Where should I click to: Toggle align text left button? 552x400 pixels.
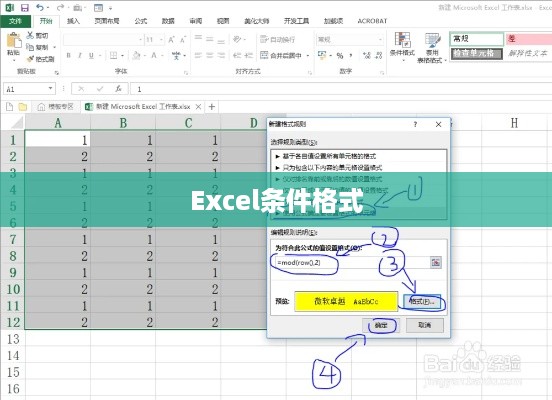tap(198, 55)
